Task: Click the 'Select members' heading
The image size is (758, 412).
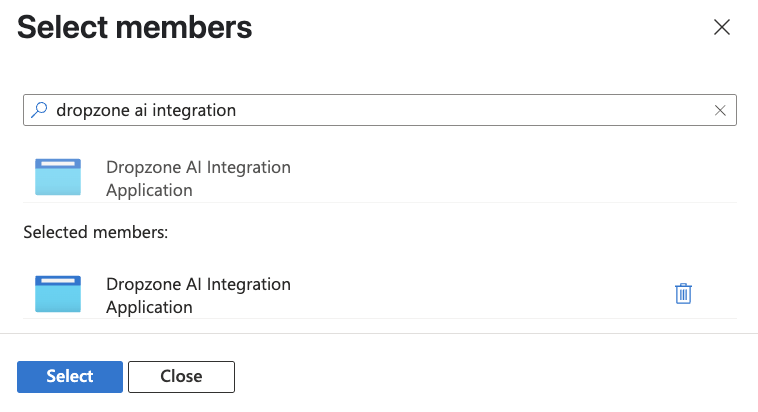Action: [134, 28]
